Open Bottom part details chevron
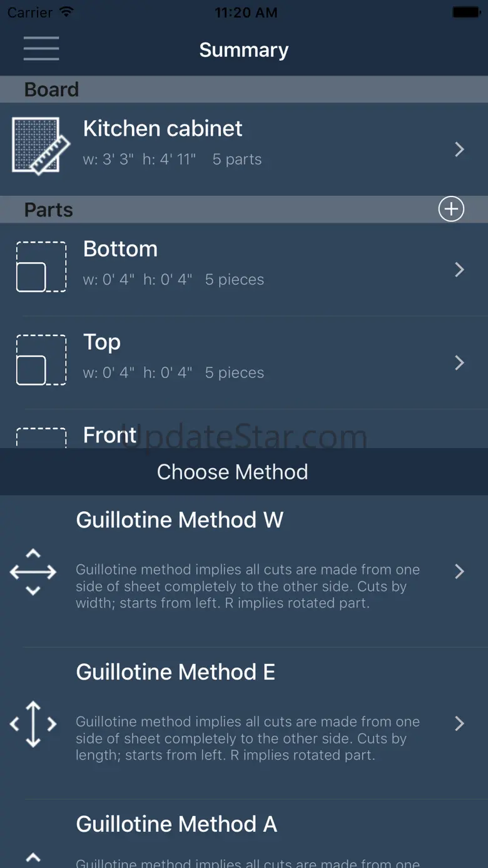 [x=459, y=269]
